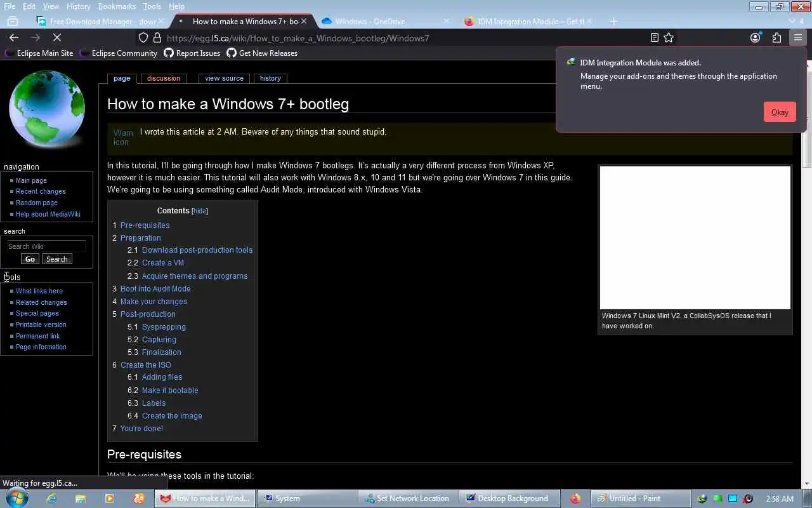This screenshot has height=508, width=812.
Task: Open What links here tool link
Action: 39,291
